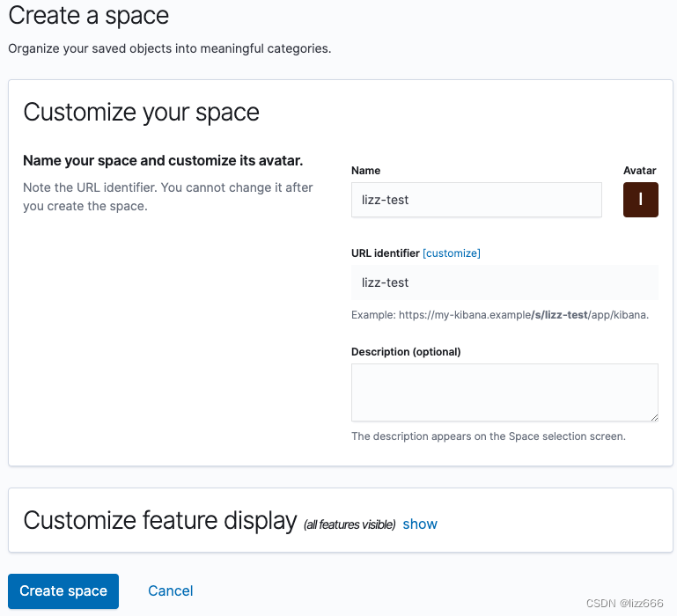This screenshot has width=677, height=616.
Task: Click the Name input field containing lizz-test
Action: point(476,200)
